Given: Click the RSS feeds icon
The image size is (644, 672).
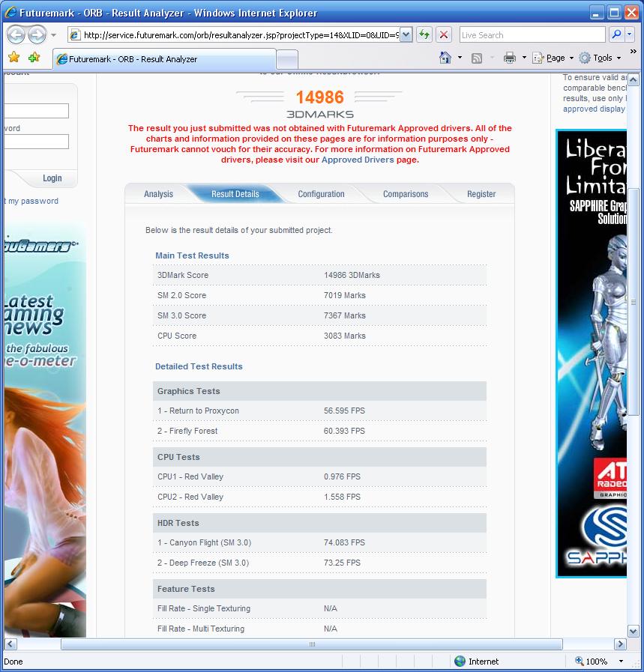Looking at the screenshot, I should click(477, 58).
